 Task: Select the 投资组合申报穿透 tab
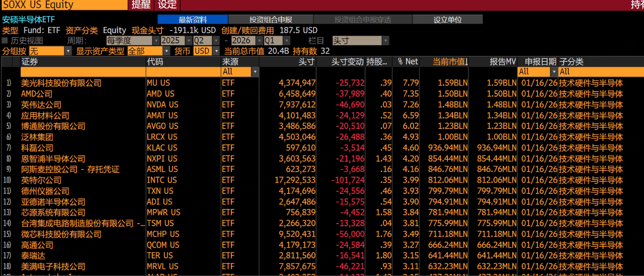click(x=362, y=20)
